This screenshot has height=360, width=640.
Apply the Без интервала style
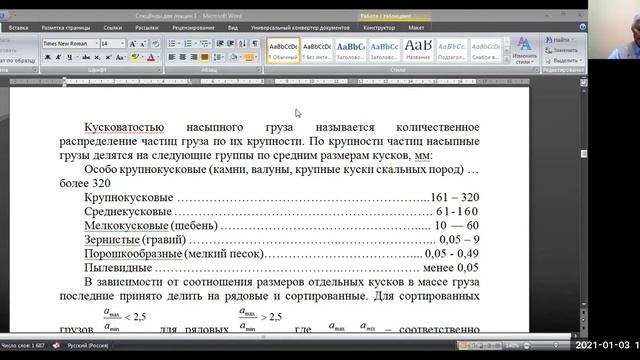point(317,50)
